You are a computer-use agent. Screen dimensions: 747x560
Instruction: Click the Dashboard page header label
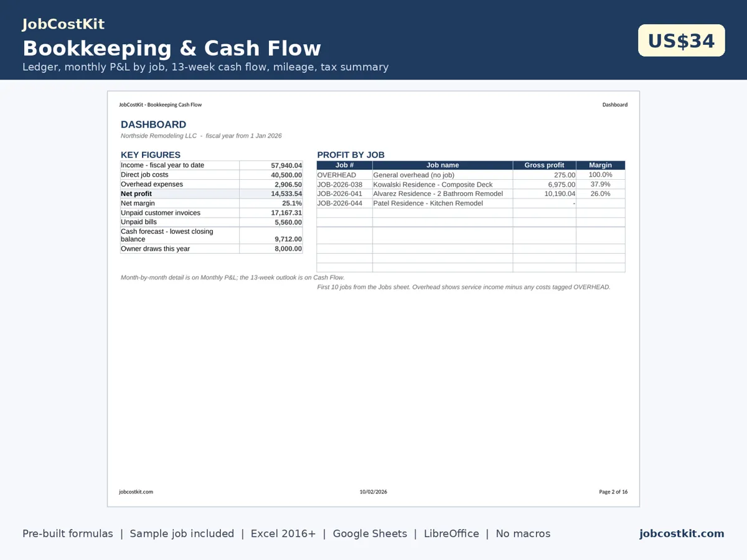click(x=615, y=105)
